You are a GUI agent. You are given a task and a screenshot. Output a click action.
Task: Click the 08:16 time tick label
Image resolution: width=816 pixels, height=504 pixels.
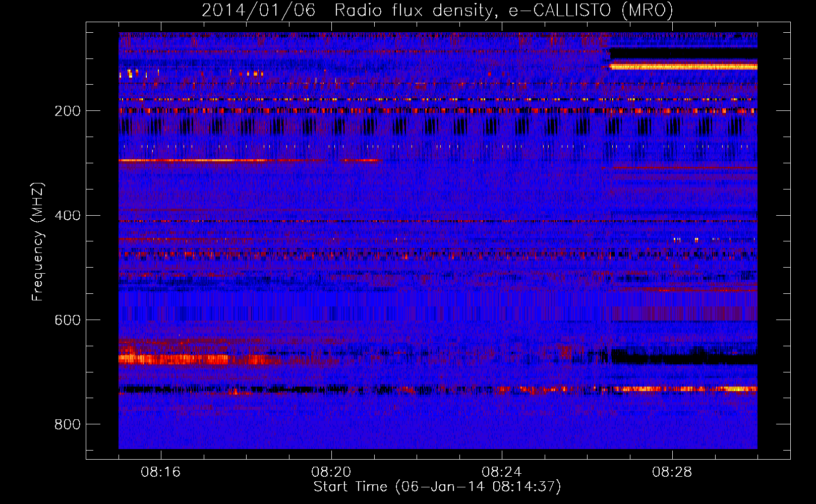[x=161, y=472]
